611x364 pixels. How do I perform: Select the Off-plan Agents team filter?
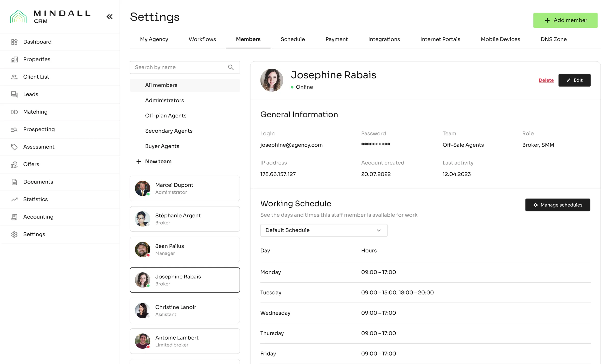166,116
